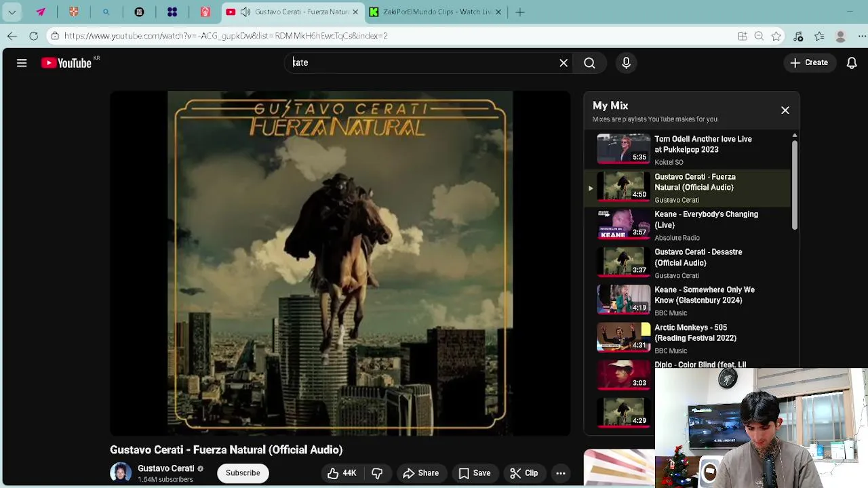868x488 pixels.
Task: Reload the page
Action: tap(33, 36)
